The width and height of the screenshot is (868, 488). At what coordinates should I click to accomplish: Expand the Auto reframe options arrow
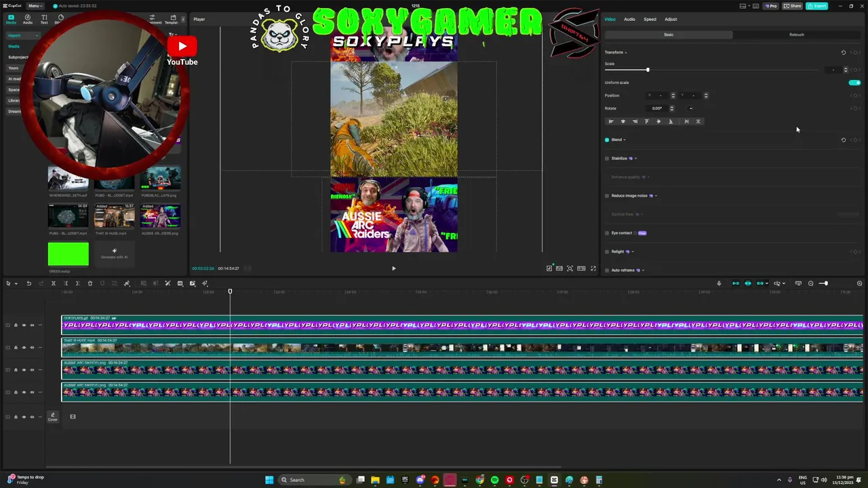click(643, 270)
